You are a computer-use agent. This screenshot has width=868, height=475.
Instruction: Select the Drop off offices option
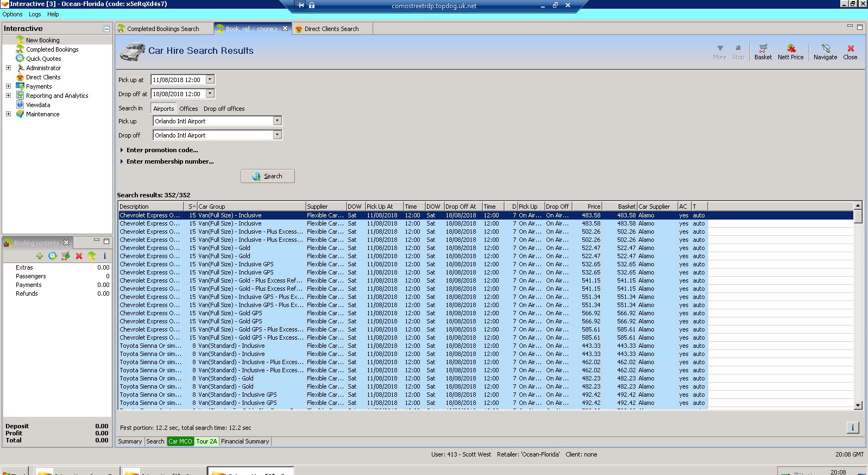click(224, 109)
